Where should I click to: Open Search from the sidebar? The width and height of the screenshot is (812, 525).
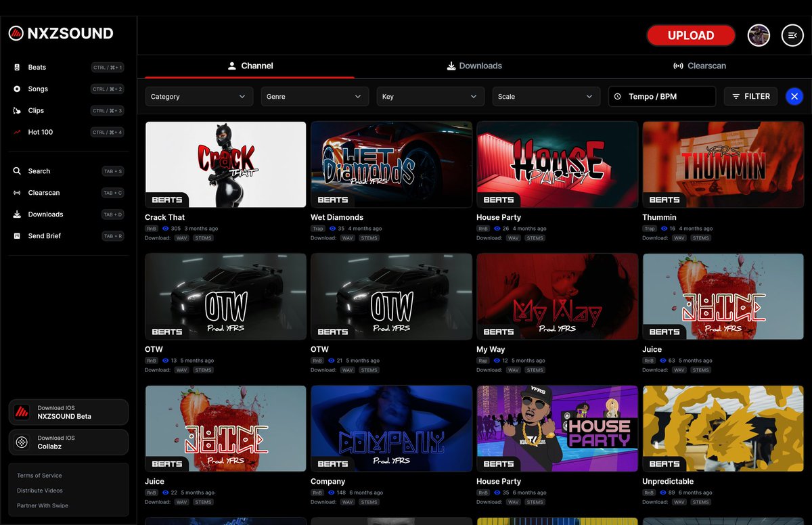click(68, 171)
